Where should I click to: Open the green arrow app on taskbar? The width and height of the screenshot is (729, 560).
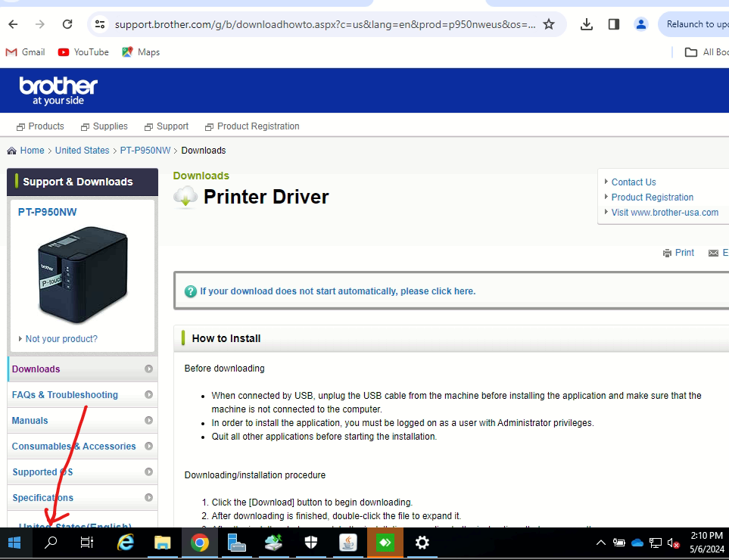coord(385,543)
